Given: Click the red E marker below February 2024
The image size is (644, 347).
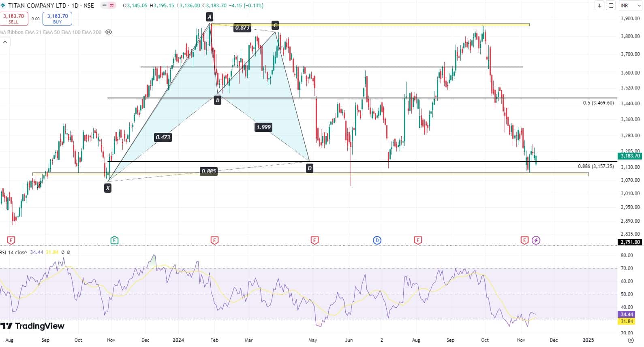Looking at the screenshot, I should pyautogui.click(x=214, y=241).
